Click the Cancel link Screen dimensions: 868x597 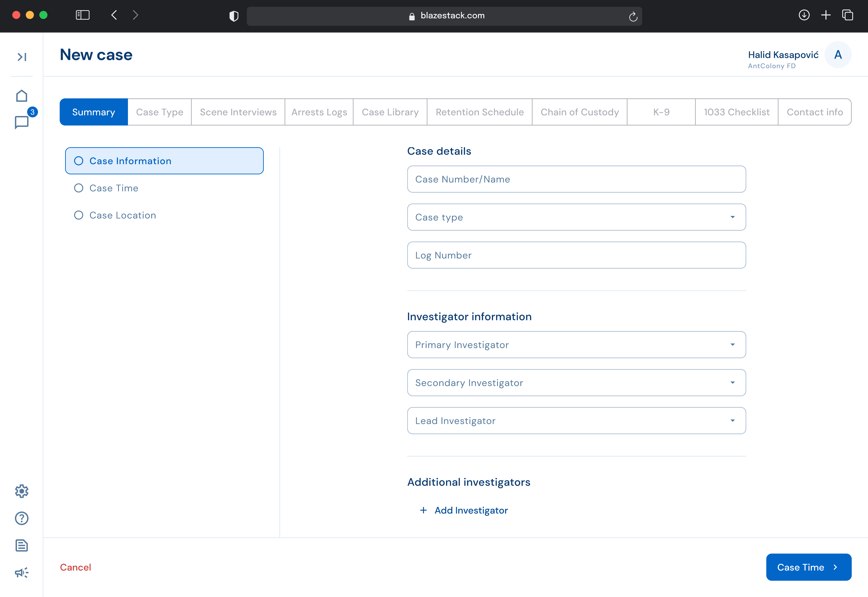(x=75, y=567)
